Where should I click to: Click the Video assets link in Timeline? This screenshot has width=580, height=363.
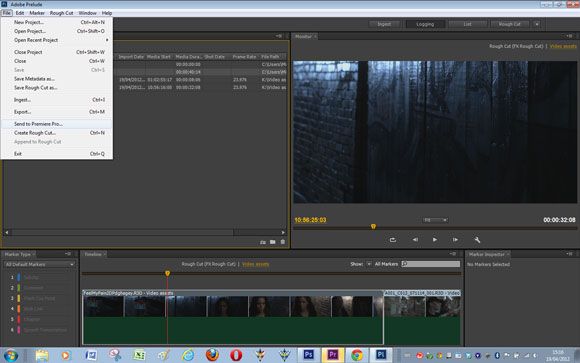pos(255,264)
